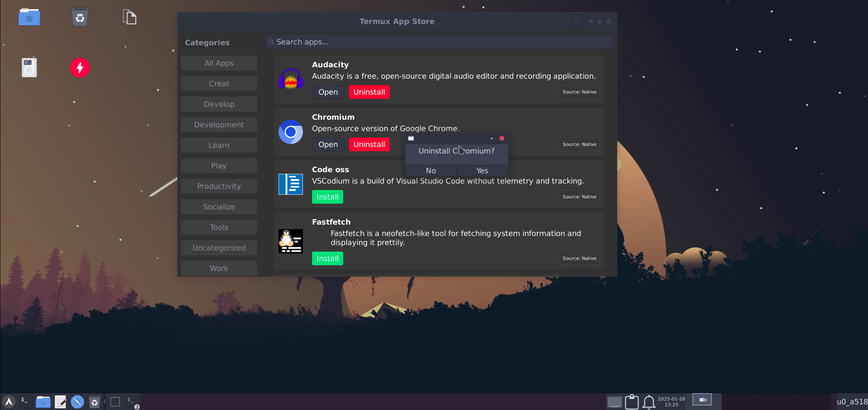The width and height of the screenshot is (868, 410).
Task: Click the Code oss app icon
Action: [290, 184]
